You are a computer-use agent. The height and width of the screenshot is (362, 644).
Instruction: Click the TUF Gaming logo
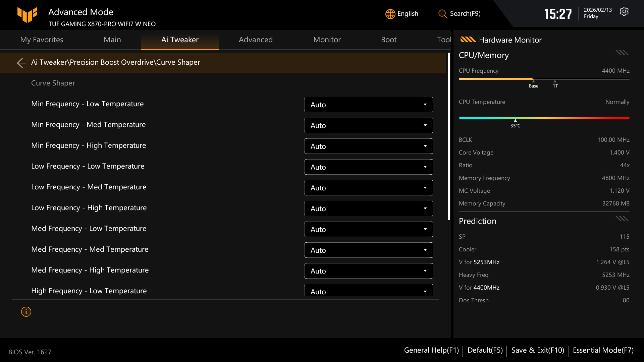(27, 15)
